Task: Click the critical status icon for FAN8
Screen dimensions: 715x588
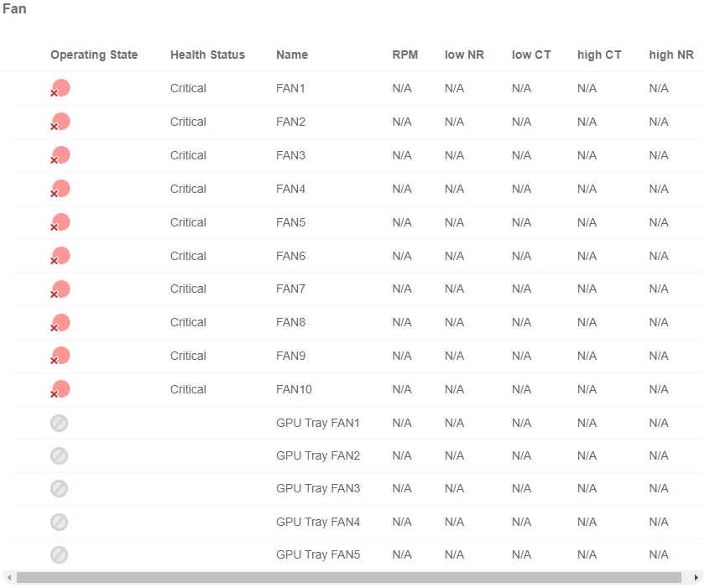Action: pos(60,323)
